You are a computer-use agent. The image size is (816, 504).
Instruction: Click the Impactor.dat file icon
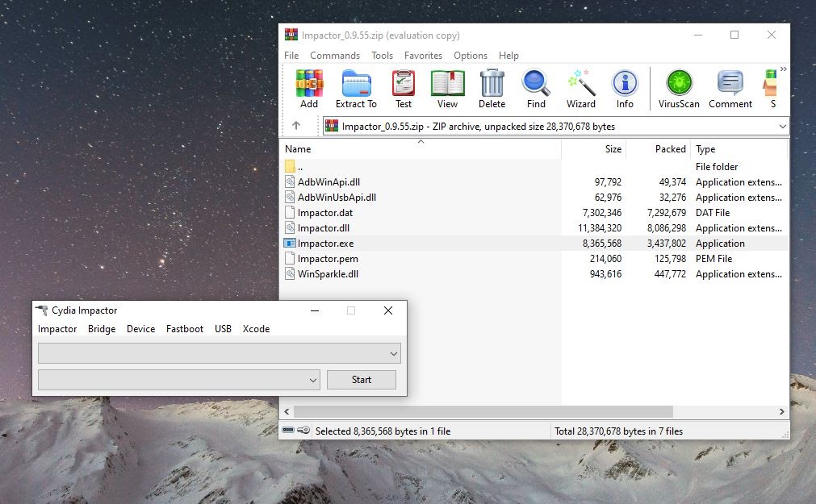tap(290, 212)
